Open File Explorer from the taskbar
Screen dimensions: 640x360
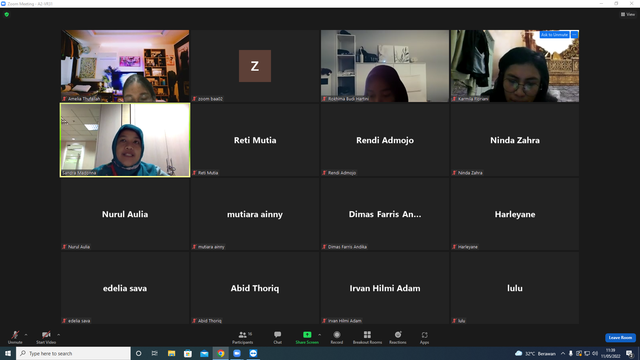coord(171,353)
